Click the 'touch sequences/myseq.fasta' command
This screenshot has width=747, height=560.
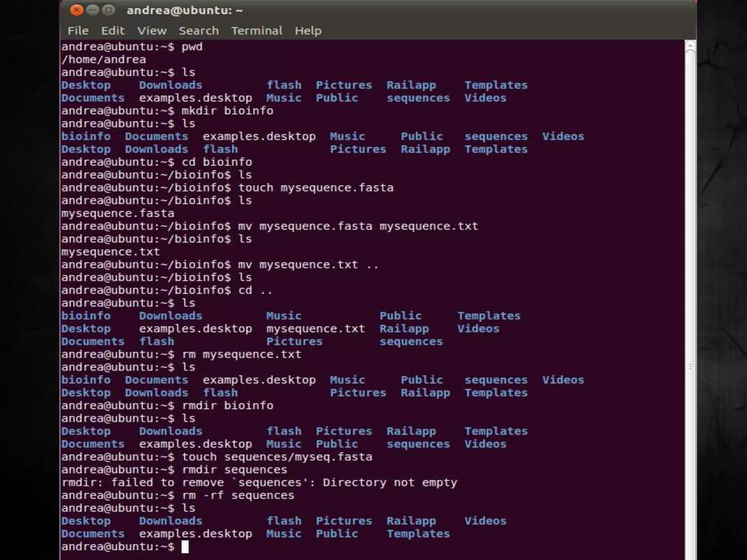(276, 457)
